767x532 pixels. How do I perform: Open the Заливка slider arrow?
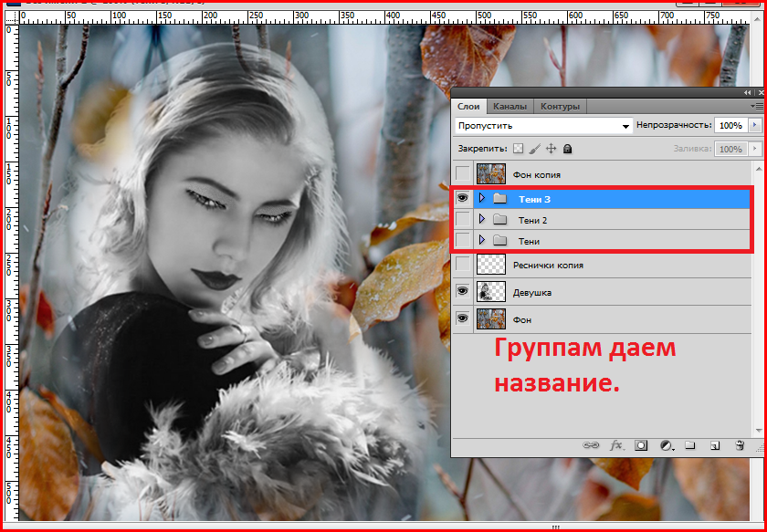click(x=756, y=149)
